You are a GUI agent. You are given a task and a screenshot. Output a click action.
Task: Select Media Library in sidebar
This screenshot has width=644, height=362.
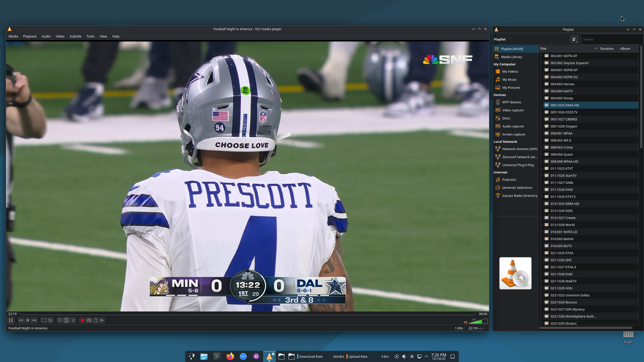click(x=511, y=57)
